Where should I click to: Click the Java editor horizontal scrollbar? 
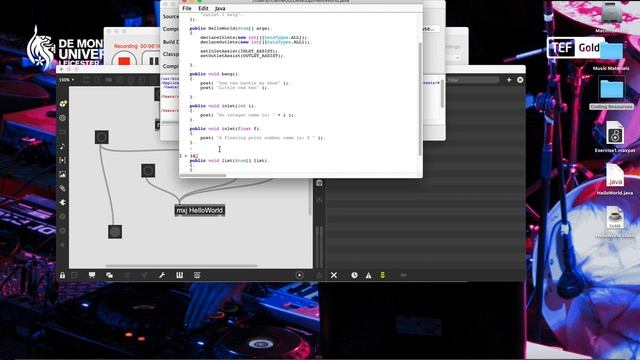(203, 176)
